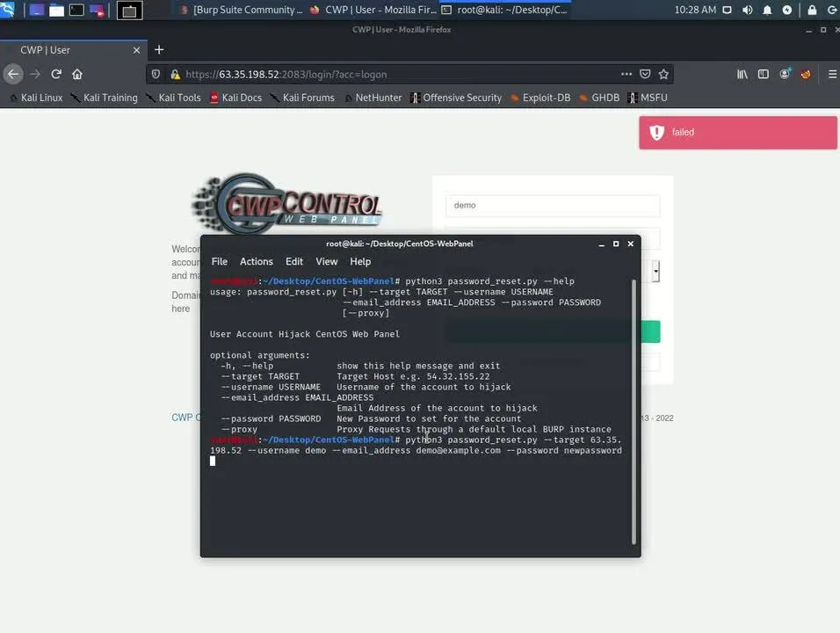Open the View menu in the terminal
The image size is (840, 633).
326,262
